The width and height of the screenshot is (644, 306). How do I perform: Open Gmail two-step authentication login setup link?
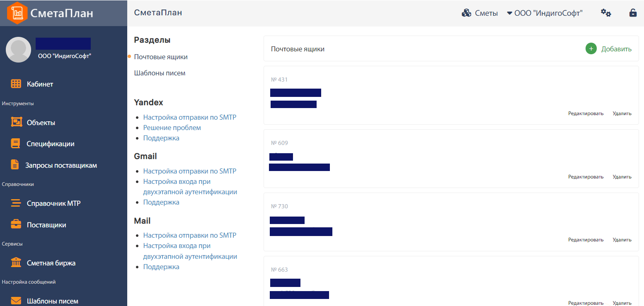(x=190, y=187)
